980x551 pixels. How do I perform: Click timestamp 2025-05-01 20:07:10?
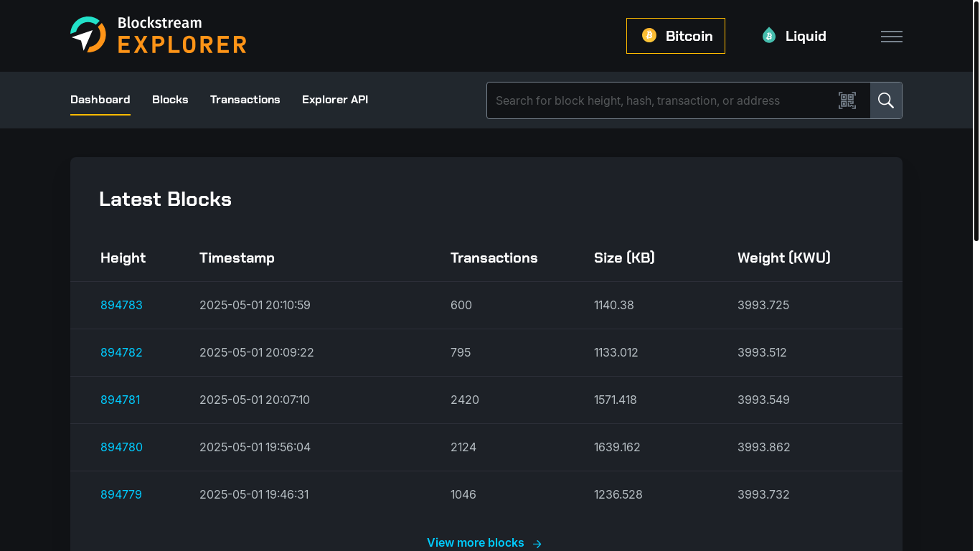click(x=255, y=400)
